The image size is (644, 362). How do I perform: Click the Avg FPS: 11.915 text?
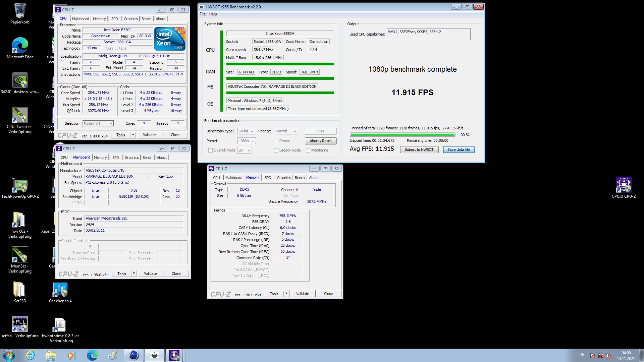click(372, 149)
